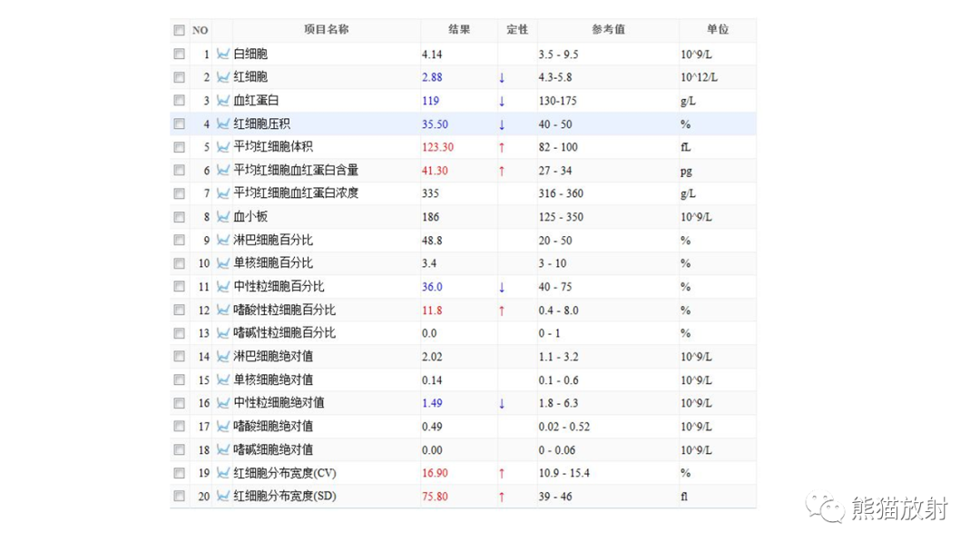Click the result value 186 for 血小板
This screenshot has height=552, width=980.
[x=430, y=217]
